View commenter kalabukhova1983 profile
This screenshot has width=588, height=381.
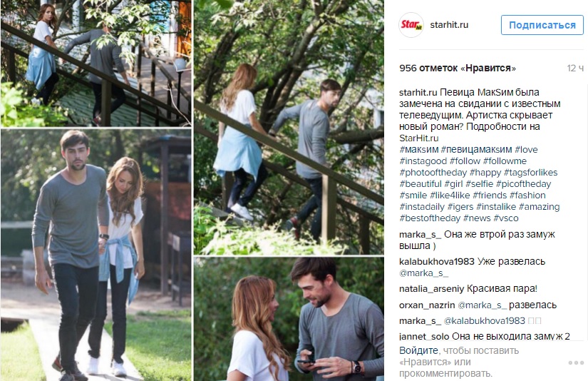[437, 262]
